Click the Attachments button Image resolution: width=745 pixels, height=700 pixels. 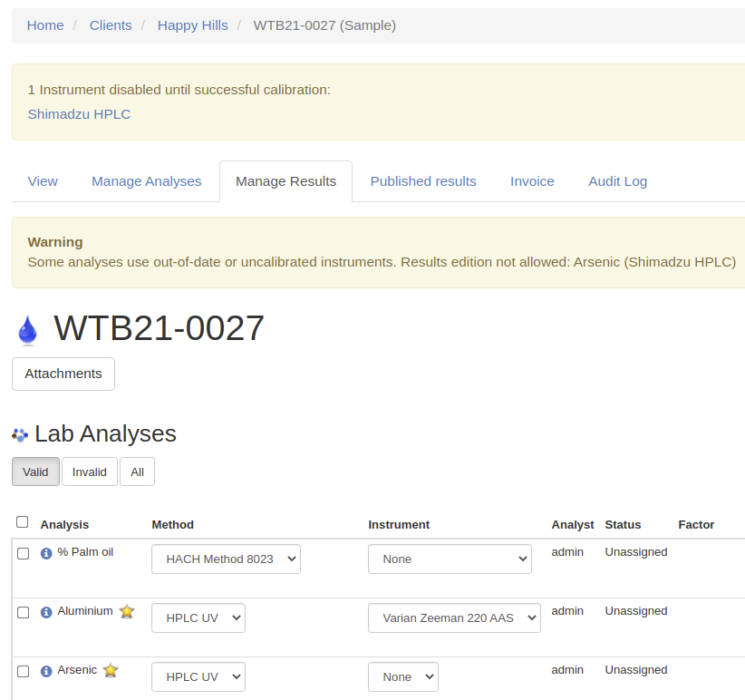[63, 374]
